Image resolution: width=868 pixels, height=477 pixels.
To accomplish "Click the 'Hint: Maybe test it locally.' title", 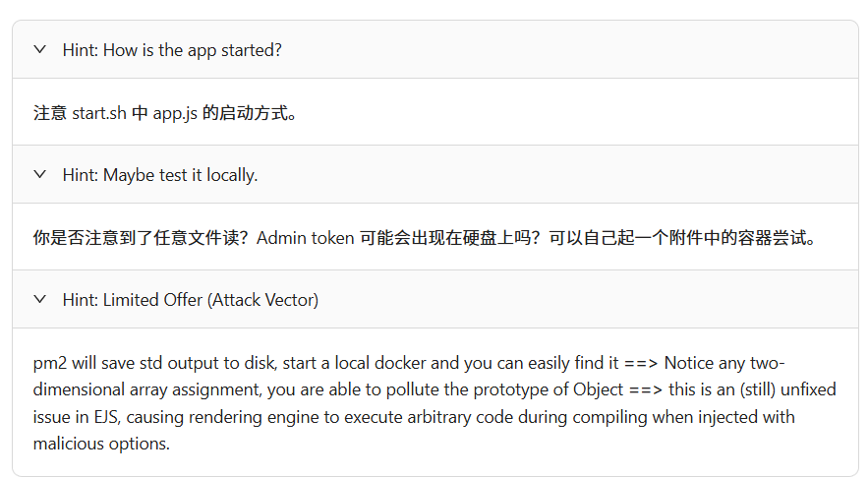I will (x=160, y=175).
